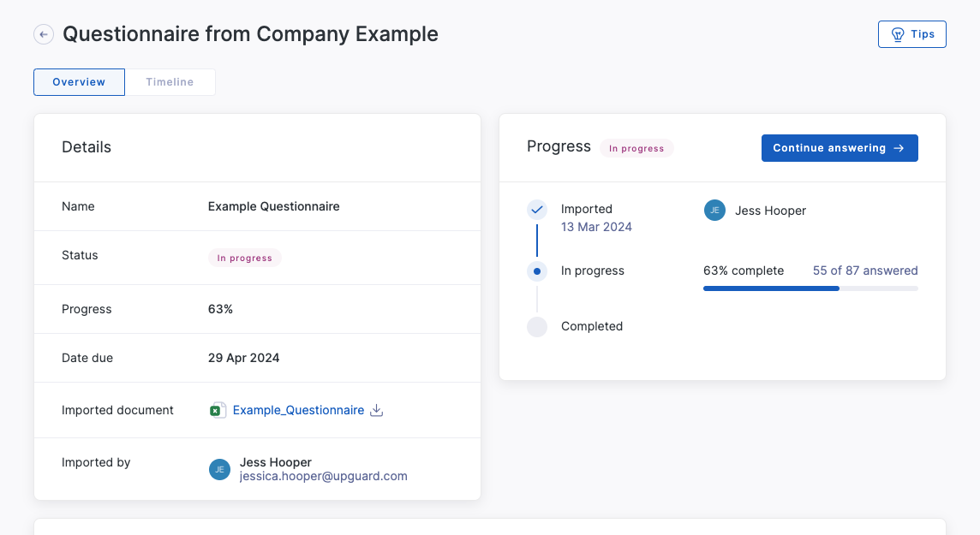Click the Imported step checkmark icon
The image size is (980, 535).
point(537,209)
